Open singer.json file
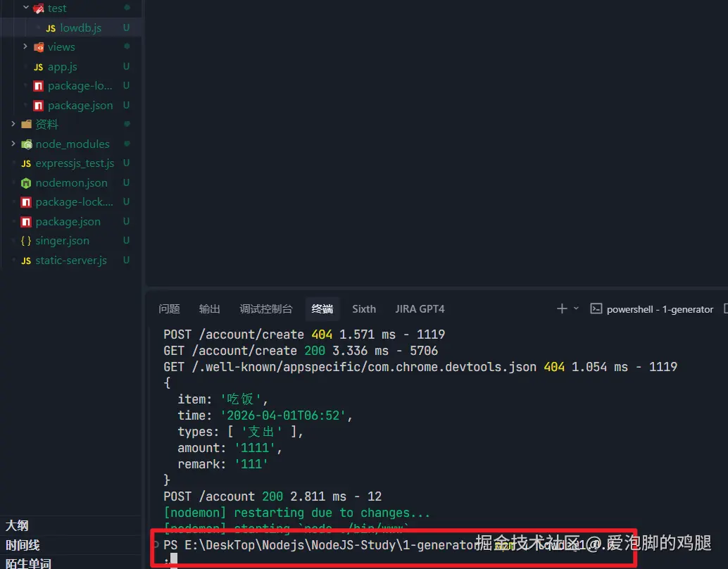The image size is (728, 569). pyautogui.click(x=62, y=241)
